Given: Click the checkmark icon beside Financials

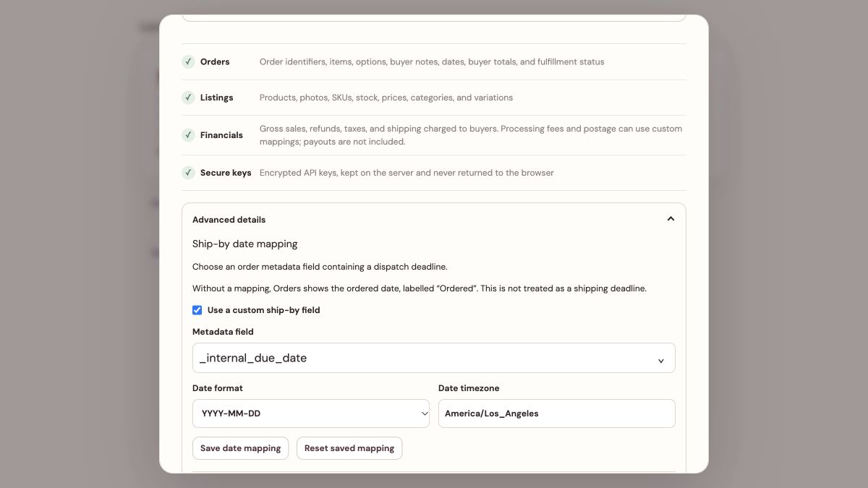Looking at the screenshot, I should (x=188, y=134).
